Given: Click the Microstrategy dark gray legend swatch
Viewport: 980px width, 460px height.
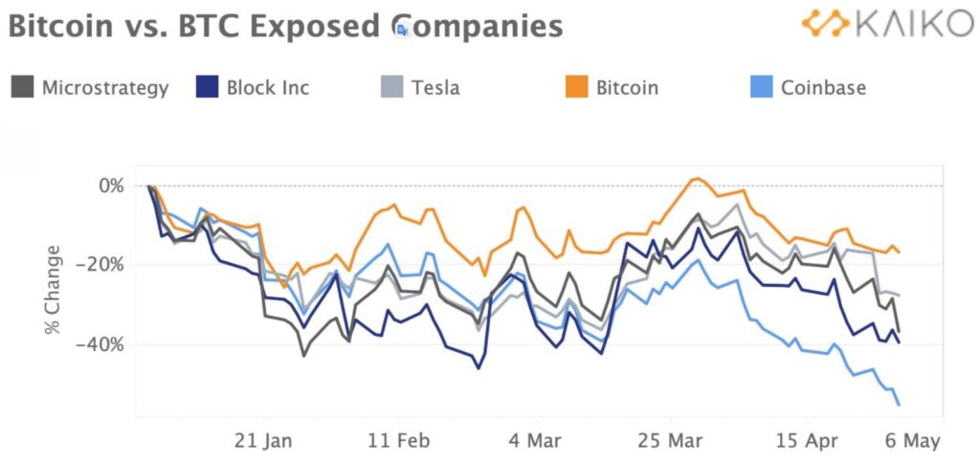Looking at the screenshot, I should click(x=23, y=87).
